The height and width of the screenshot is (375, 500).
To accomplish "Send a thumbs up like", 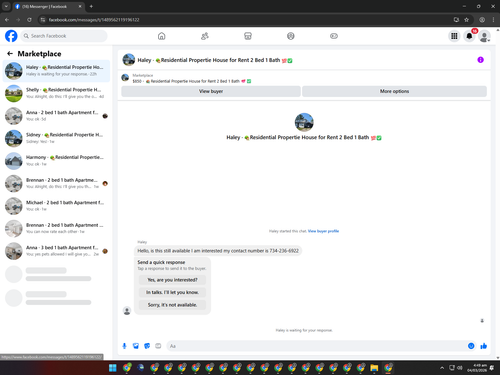I will point(484,346).
